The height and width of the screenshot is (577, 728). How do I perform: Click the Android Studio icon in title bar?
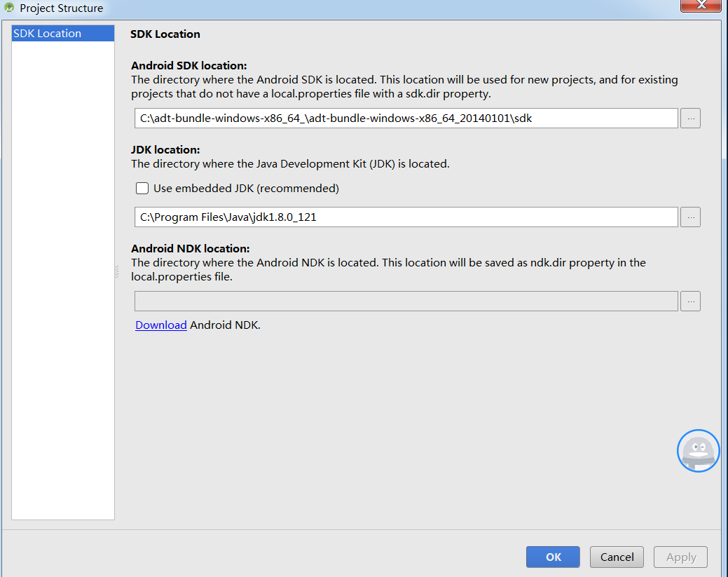coord(9,8)
